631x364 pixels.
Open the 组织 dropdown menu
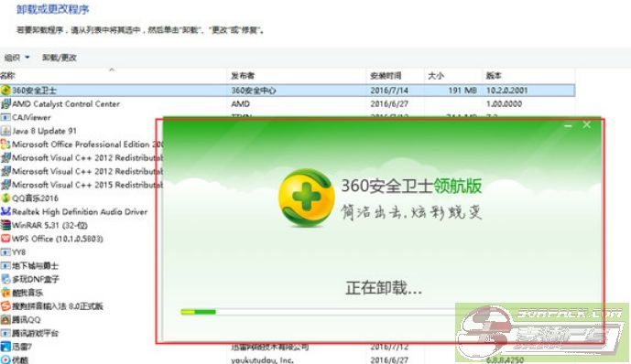(16, 58)
